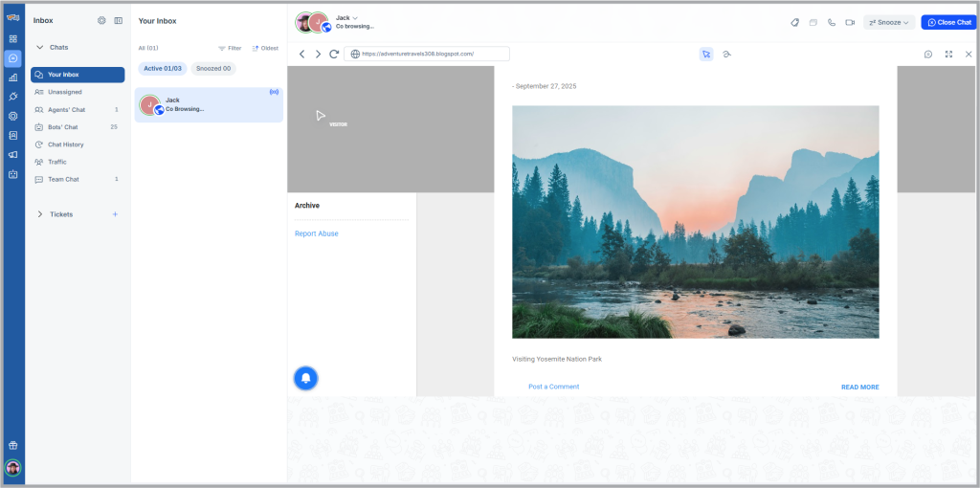Click the blue notification bell button
Image resolution: width=980 pixels, height=488 pixels.
[x=305, y=378]
